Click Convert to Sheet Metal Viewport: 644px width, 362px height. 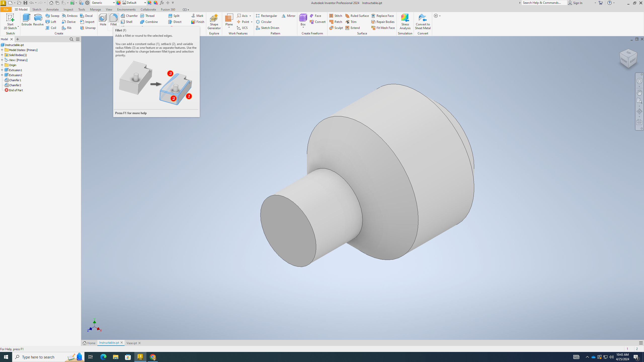click(423, 22)
